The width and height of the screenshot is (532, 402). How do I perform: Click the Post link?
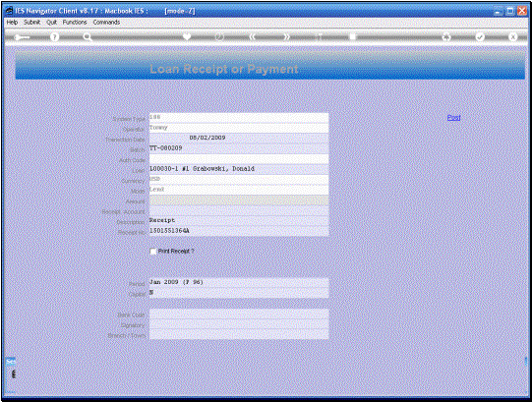[453, 117]
